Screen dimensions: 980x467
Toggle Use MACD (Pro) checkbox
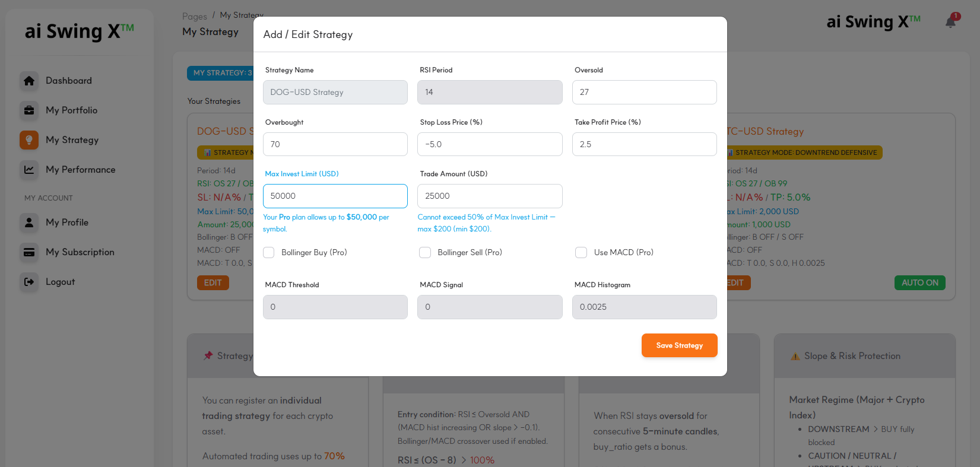[581, 253]
